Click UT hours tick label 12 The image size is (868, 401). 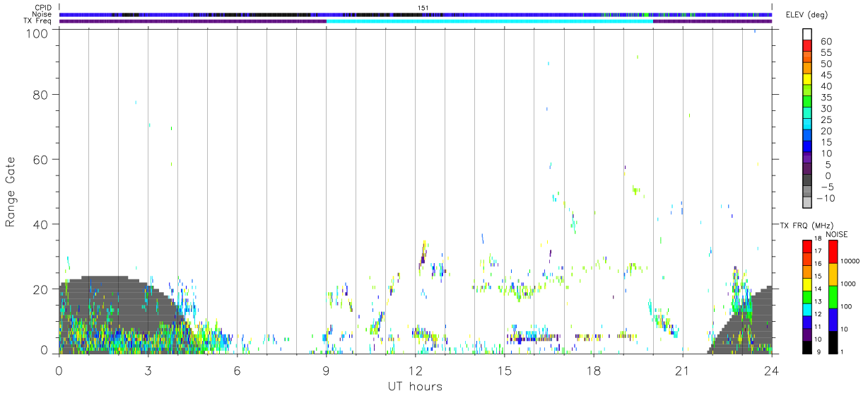tap(415, 370)
